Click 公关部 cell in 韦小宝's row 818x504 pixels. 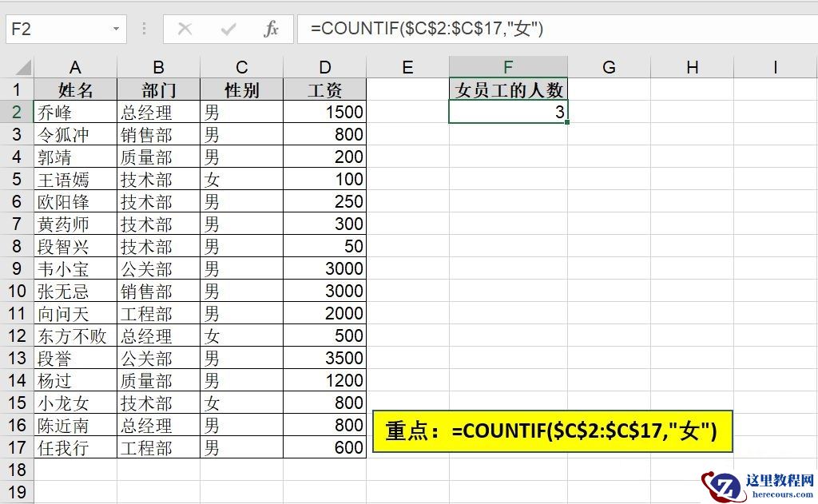pos(159,268)
